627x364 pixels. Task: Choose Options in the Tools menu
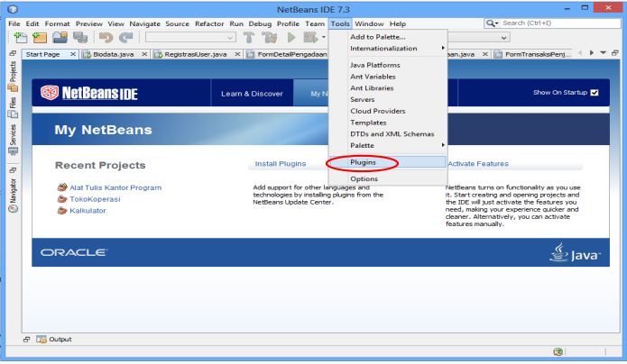387,179
